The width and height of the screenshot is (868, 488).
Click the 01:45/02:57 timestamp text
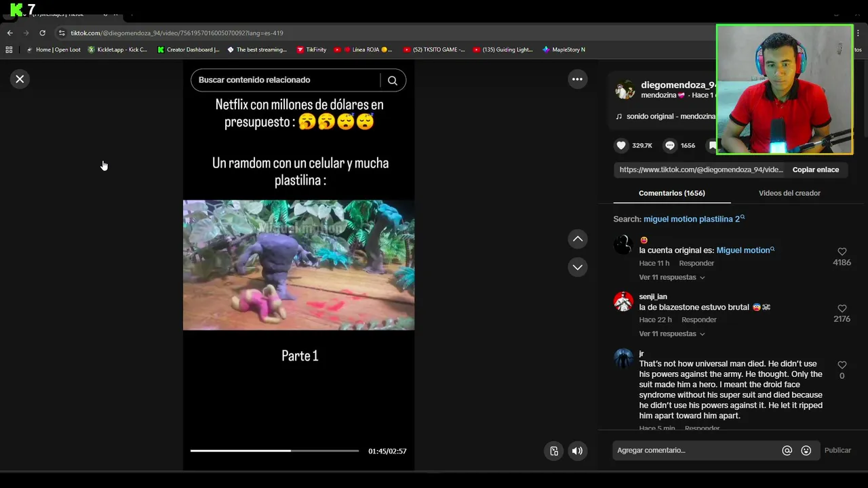(387, 451)
